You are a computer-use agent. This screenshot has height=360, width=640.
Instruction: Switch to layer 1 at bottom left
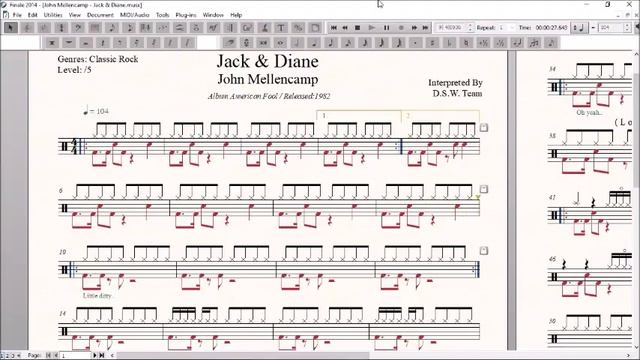pyautogui.click(x=2, y=356)
